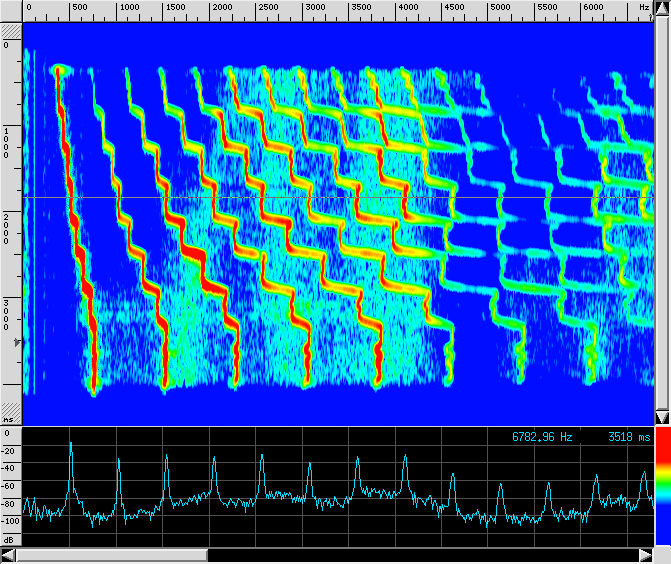Click the empty horizontal scrollbar track area
Image resolution: width=671 pixels, height=564 pixels.
click(420, 555)
